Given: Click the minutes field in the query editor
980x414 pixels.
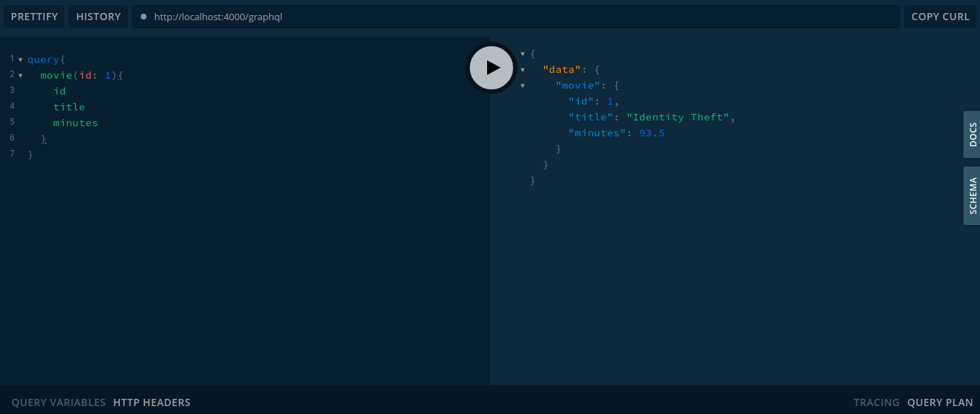Looking at the screenshot, I should [x=75, y=123].
